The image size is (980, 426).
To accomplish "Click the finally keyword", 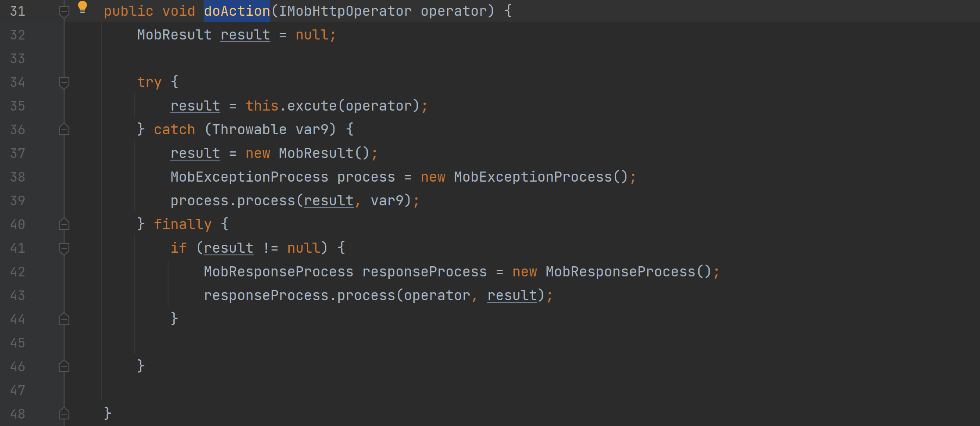I will tap(183, 224).
